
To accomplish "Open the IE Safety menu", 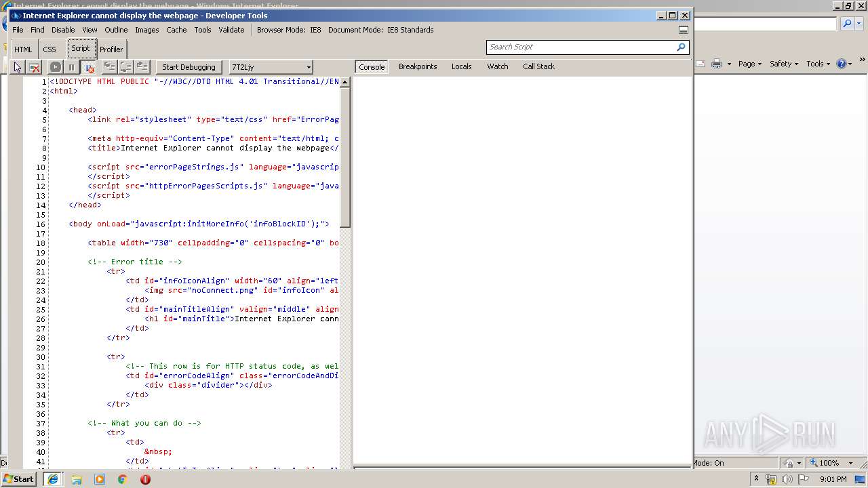I will (x=785, y=64).
